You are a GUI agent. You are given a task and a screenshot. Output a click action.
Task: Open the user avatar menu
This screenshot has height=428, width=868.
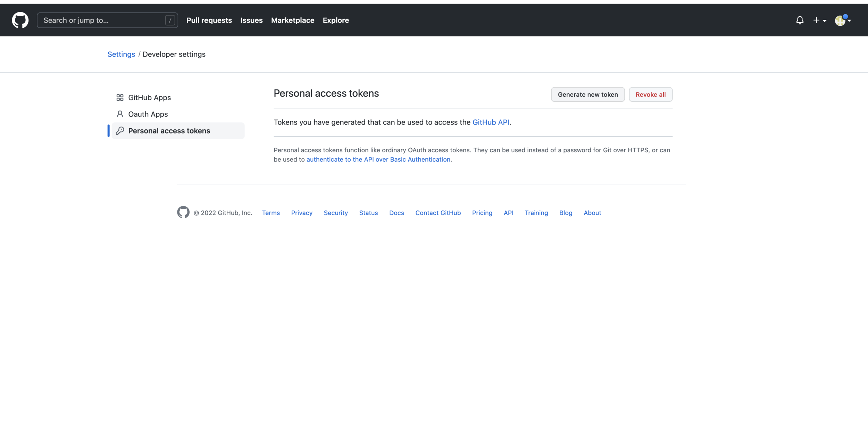842,20
